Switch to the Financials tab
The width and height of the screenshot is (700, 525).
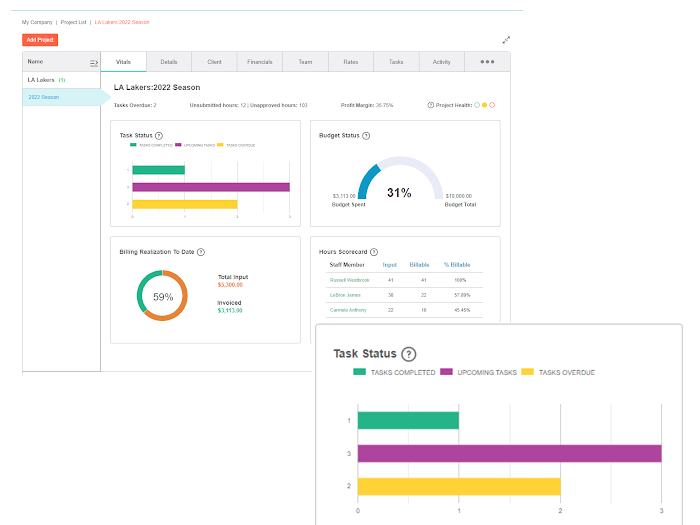pyautogui.click(x=260, y=62)
